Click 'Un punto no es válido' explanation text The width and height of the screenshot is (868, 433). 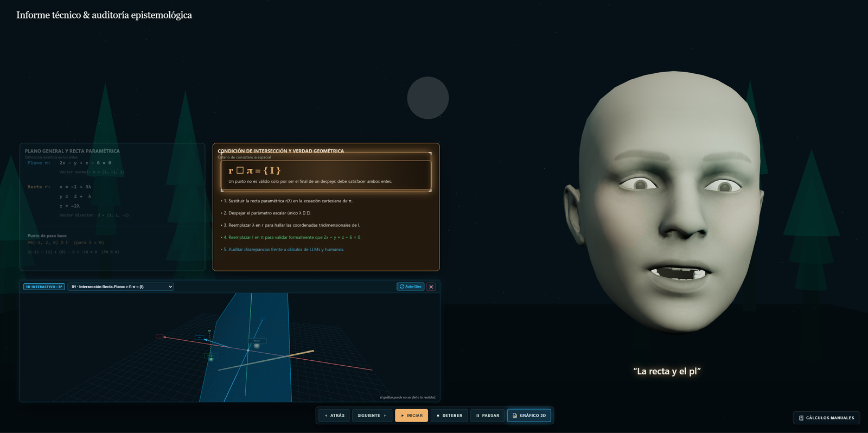[x=310, y=181]
